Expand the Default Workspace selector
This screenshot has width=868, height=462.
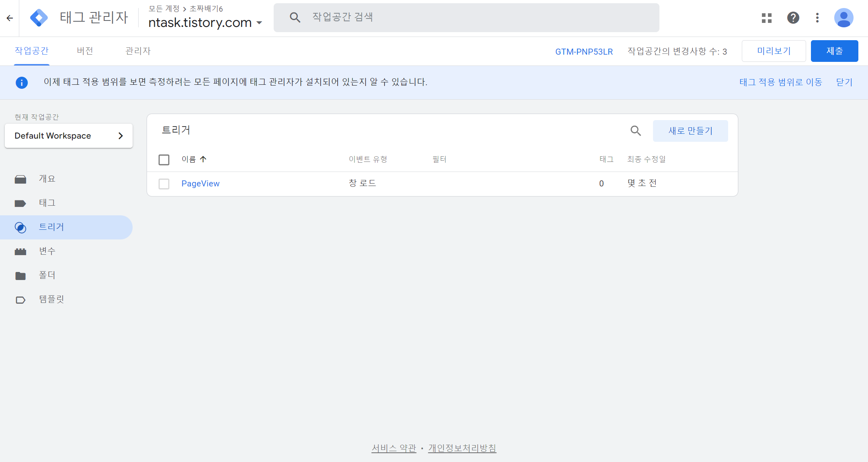69,136
